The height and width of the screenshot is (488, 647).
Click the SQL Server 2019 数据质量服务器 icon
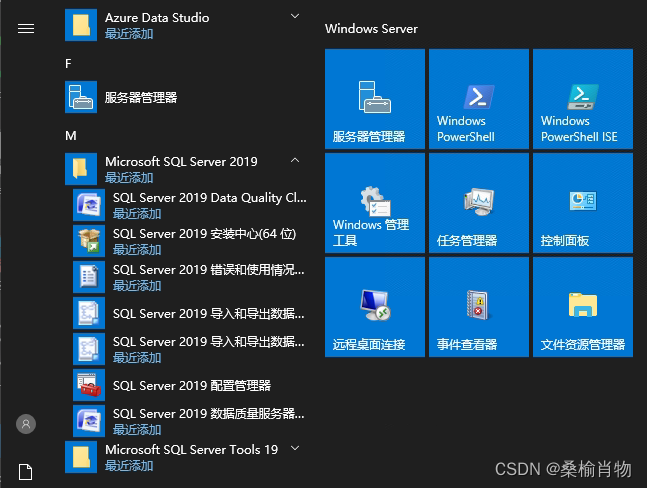pyautogui.click(x=89, y=421)
